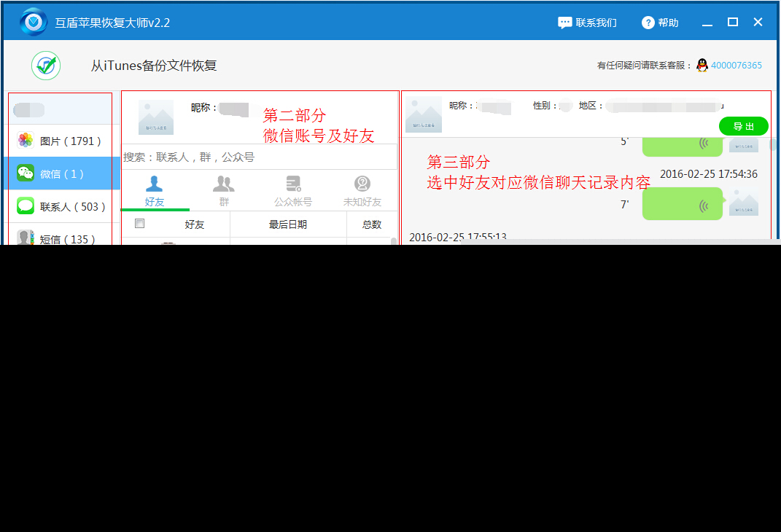Click the search box 联系人，群，公众号
This screenshot has height=532, width=781.
click(260, 157)
